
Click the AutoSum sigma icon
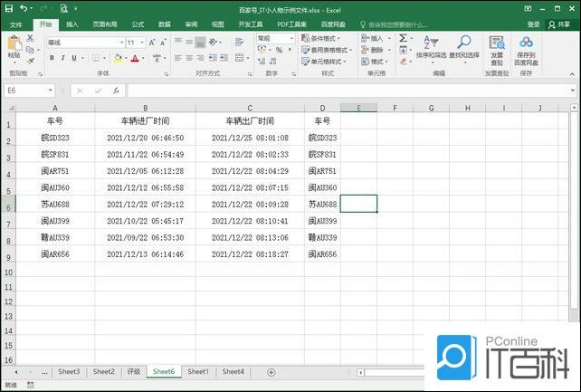(x=403, y=38)
